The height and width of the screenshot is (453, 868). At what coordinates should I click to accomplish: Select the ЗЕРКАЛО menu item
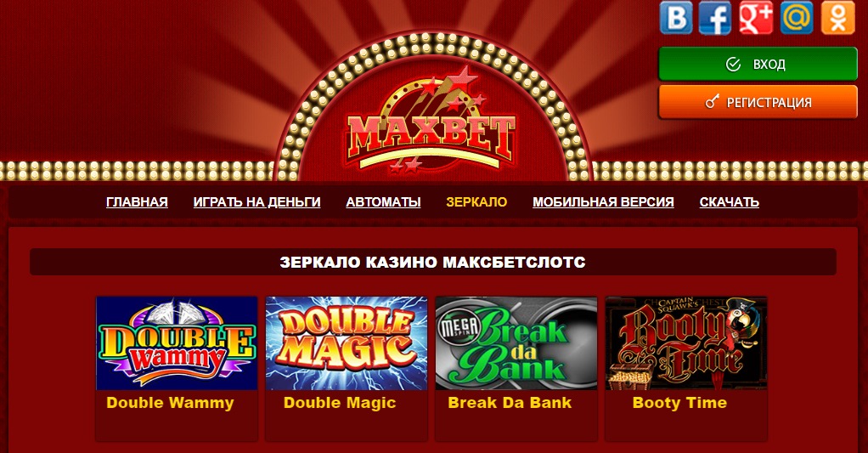(x=476, y=202)
